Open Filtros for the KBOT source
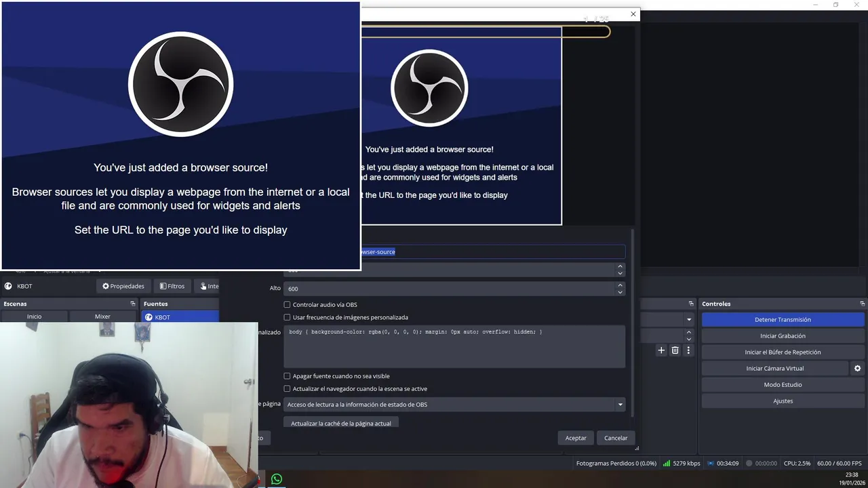Image resolution: width=868 pixels, height=488 pixels. click(x=172, y=286)
